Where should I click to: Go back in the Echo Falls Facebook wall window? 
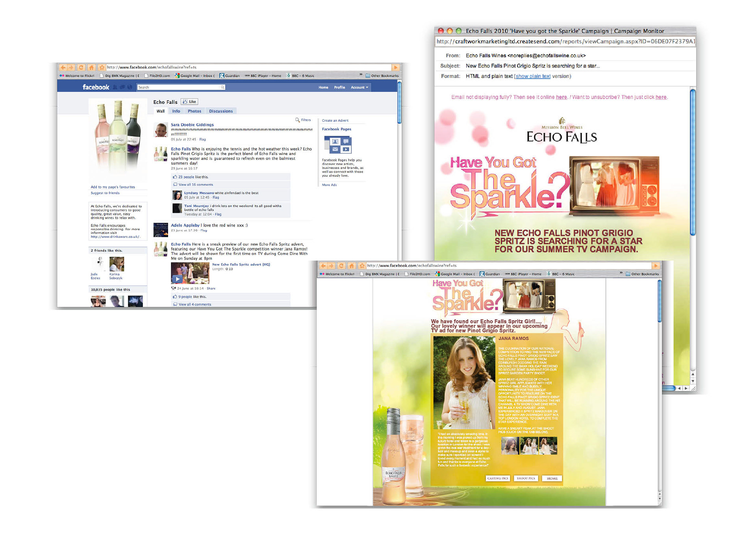pos(63,67)
